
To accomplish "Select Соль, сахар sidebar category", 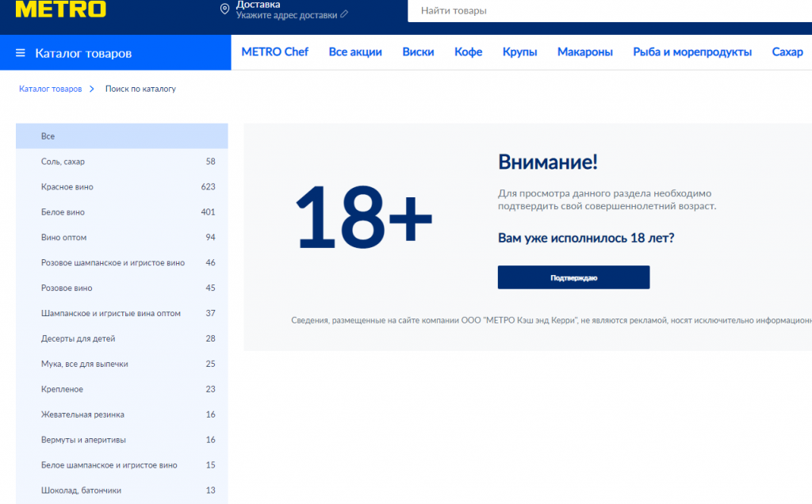I will click(63, 162).
